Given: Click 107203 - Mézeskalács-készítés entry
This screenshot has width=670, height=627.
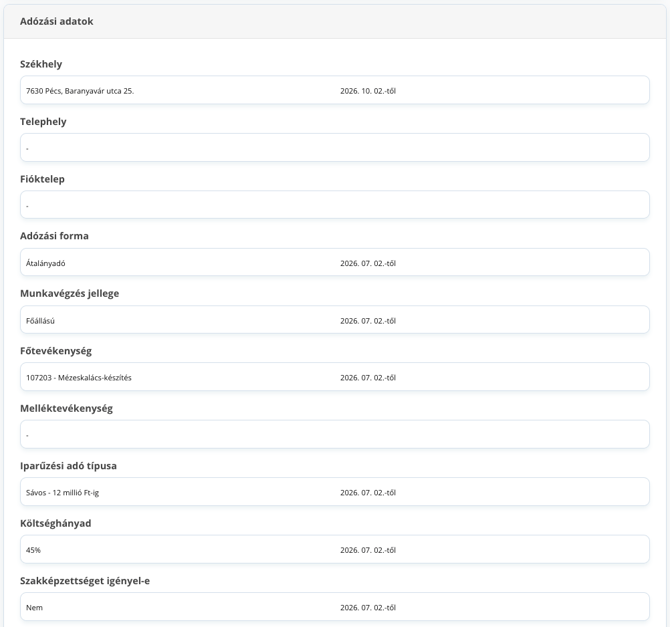Looking at the screenshot, I should [79, 378].
